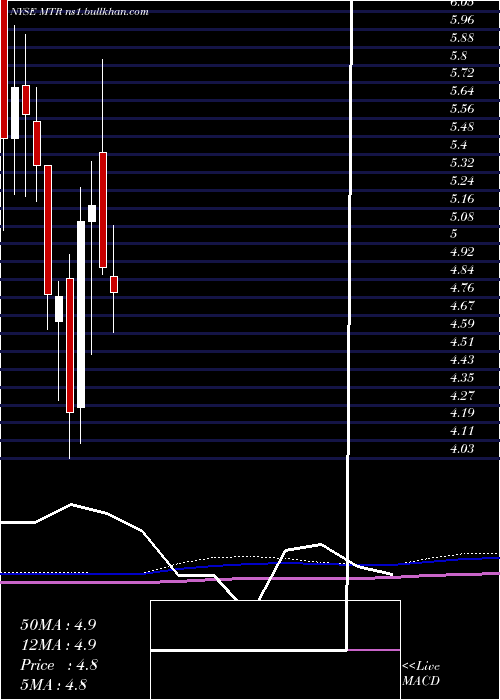Click the 4.03 price axis label
Image resolution: width=500 pixels, height=700 pixels.
[x=462, y=449]
